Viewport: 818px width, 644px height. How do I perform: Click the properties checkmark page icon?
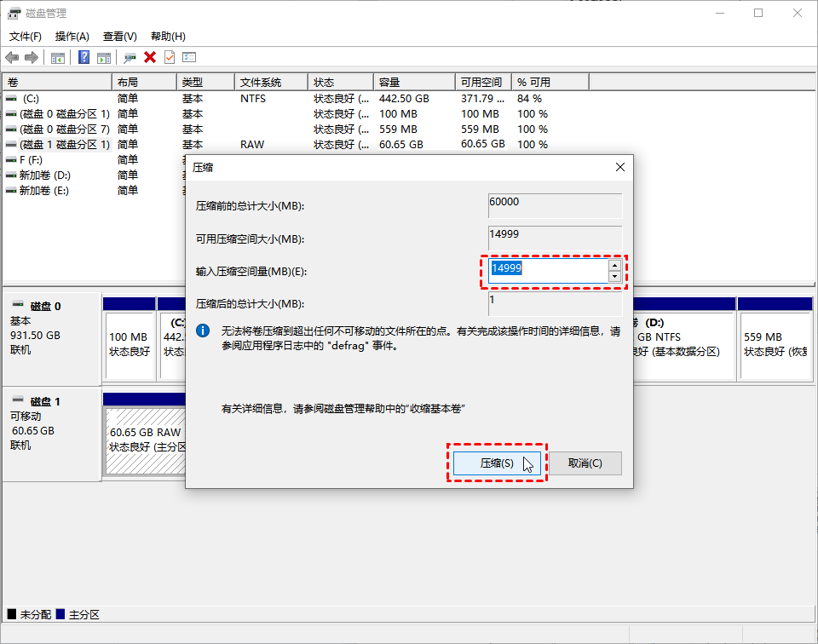(x=170, y=57)
